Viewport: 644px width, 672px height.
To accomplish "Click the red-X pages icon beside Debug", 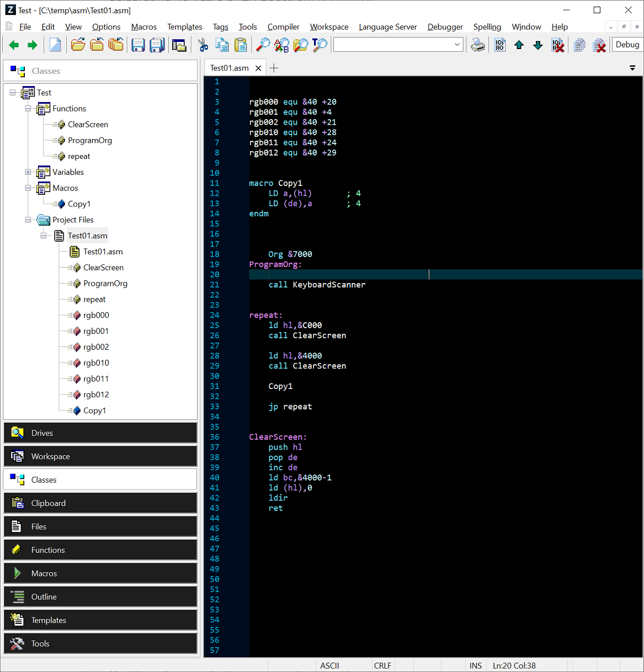I will [599, 45].
